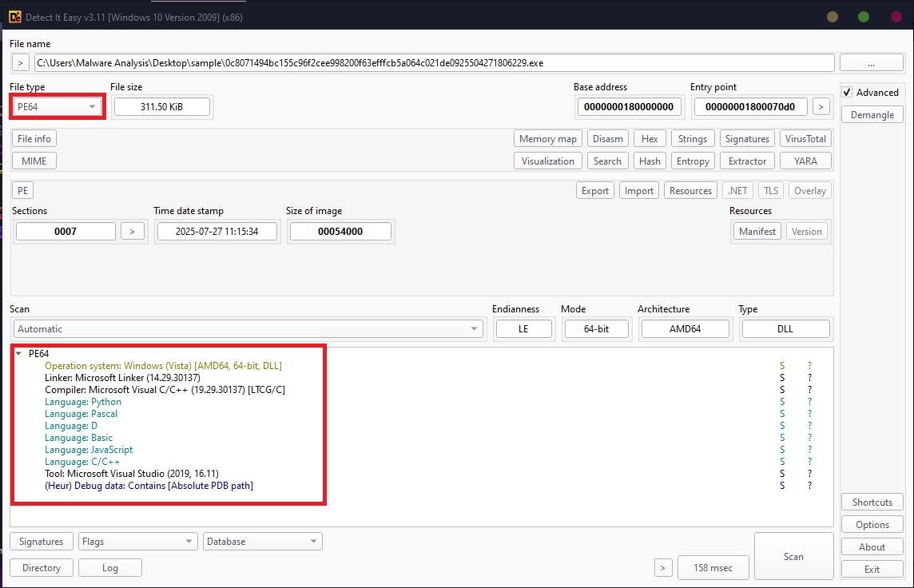Open the Manifest resource

[757, 232]
